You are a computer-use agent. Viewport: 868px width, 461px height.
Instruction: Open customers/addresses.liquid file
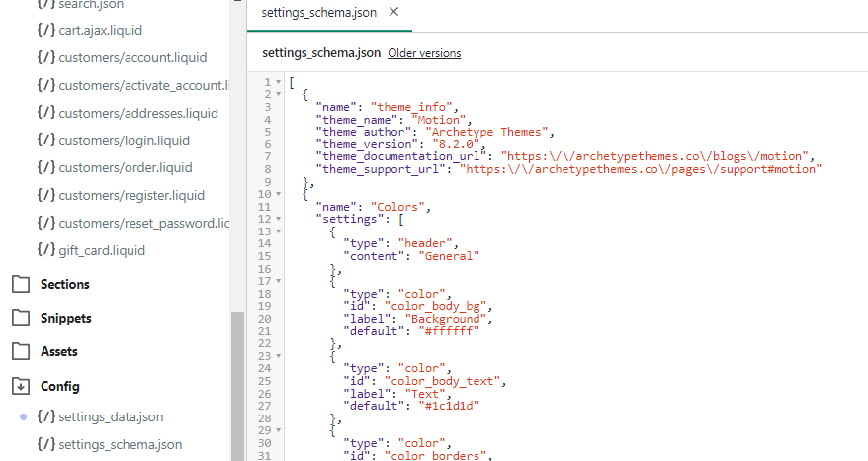(x=138, y=113)
